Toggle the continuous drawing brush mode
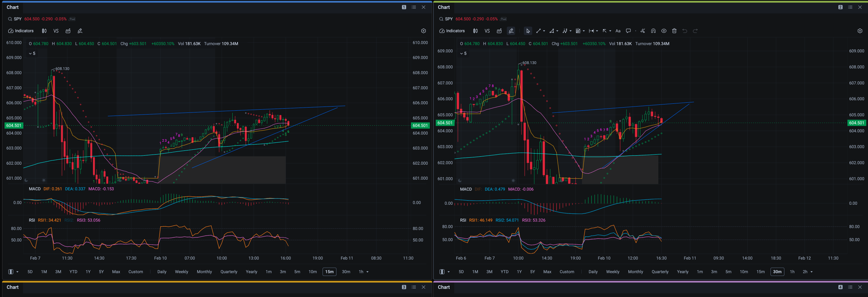 (x=643, y=31)
